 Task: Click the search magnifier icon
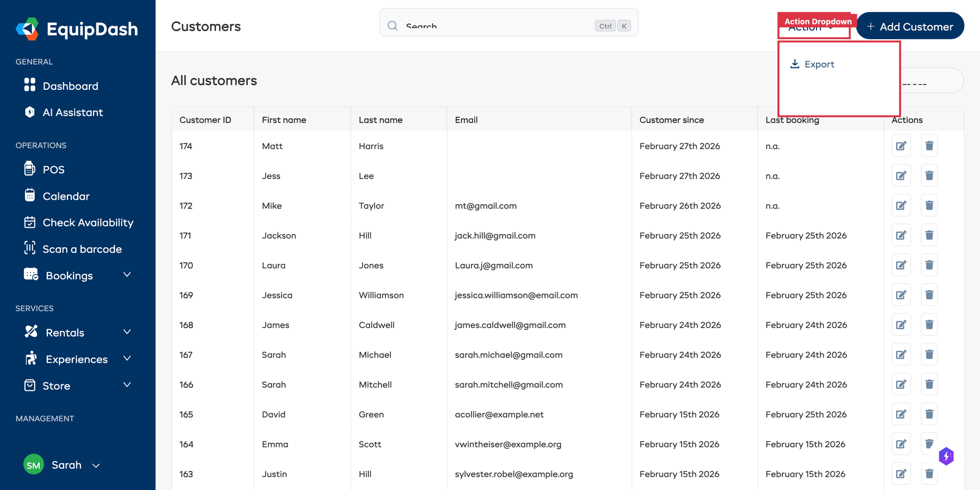click(392, 26)
